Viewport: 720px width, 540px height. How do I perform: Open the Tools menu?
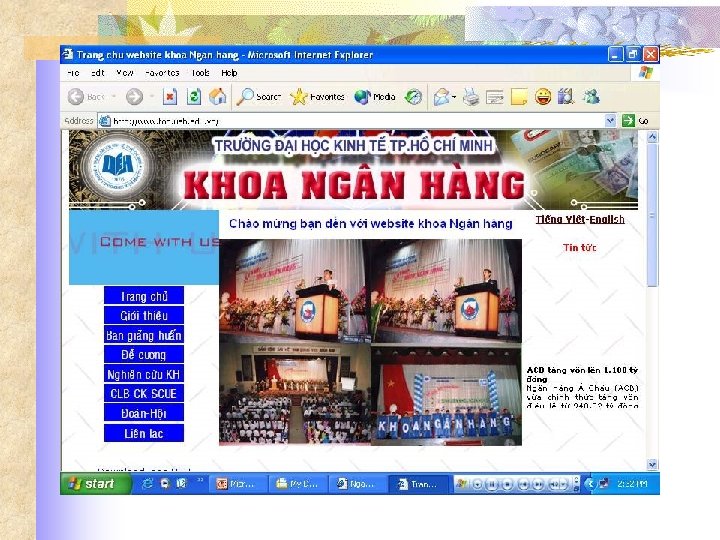200,73
